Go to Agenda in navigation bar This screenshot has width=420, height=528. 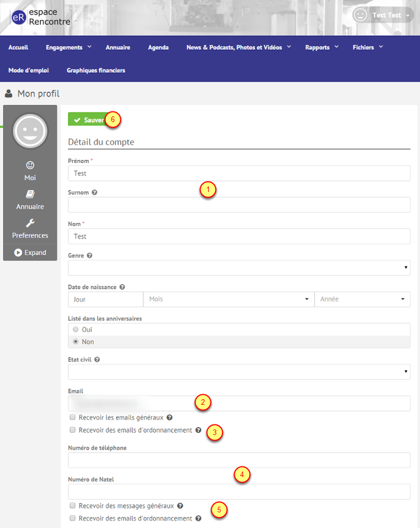(158, 48)
